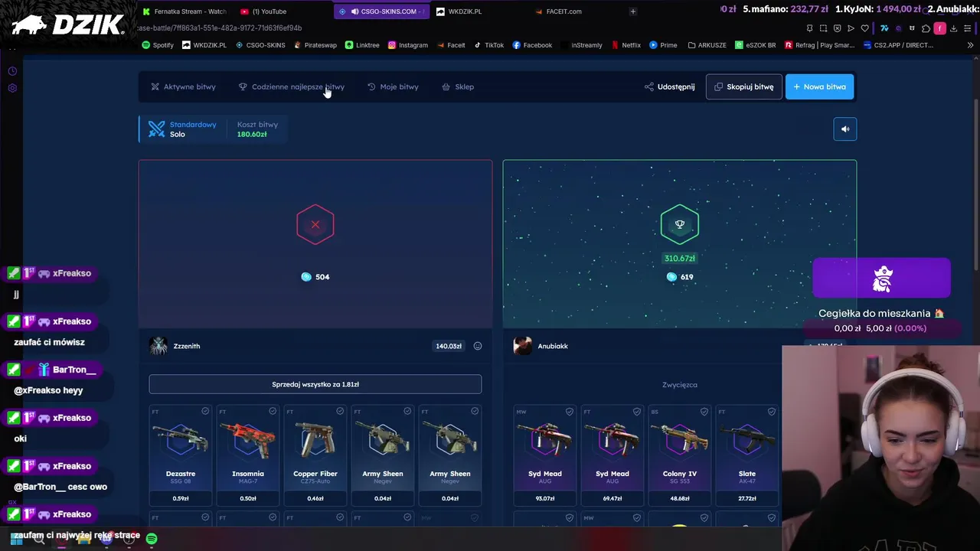Select the Colony IV skin image

tap(680, 440)
